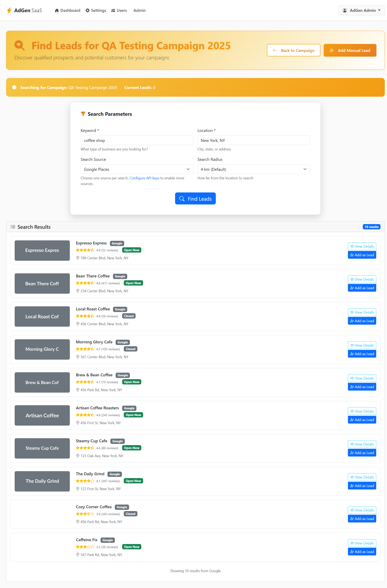The height and width of the screenshot is (588, 387).
Task: Go to the Users navigation item
Action: (x=119, y=10)
